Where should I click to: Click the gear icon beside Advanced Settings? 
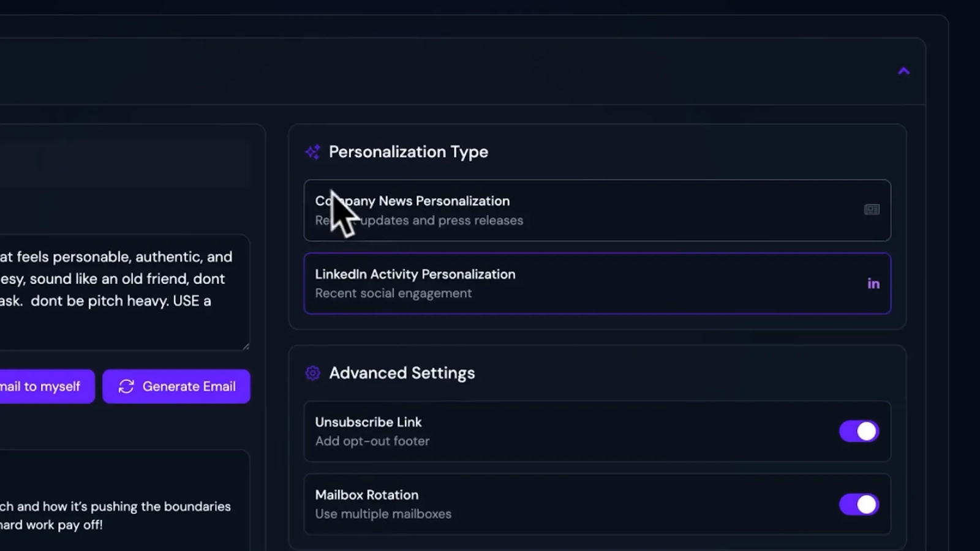point(312,373)
